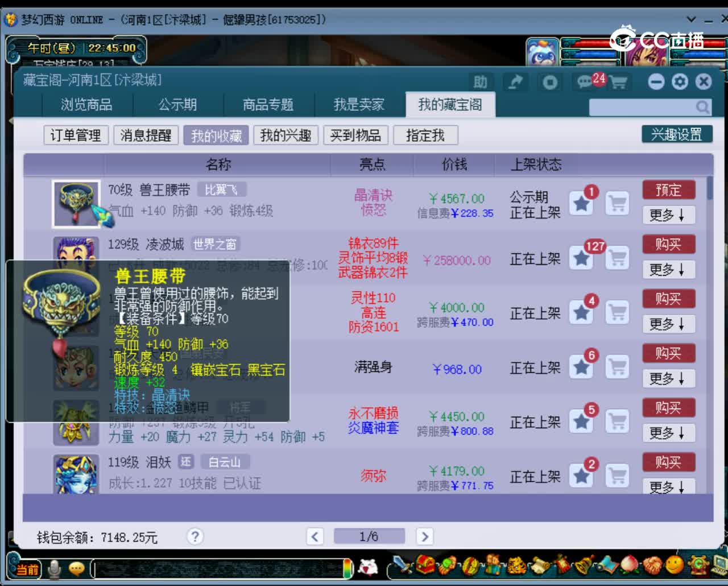Click the 兽王腰带 item thumbnail

[x=76, y=203]
